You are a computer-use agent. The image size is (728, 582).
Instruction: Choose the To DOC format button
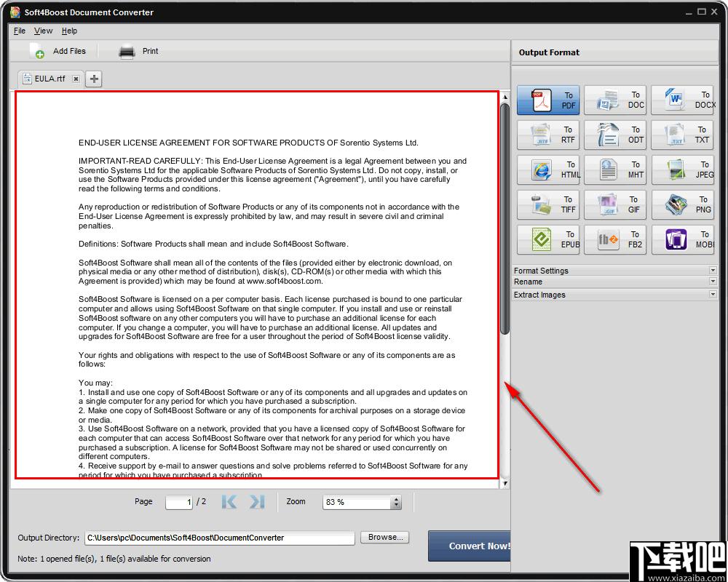(614, 100)
